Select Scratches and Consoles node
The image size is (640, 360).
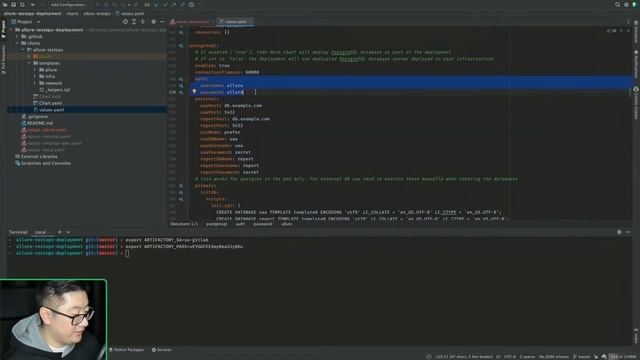point(43,163)
